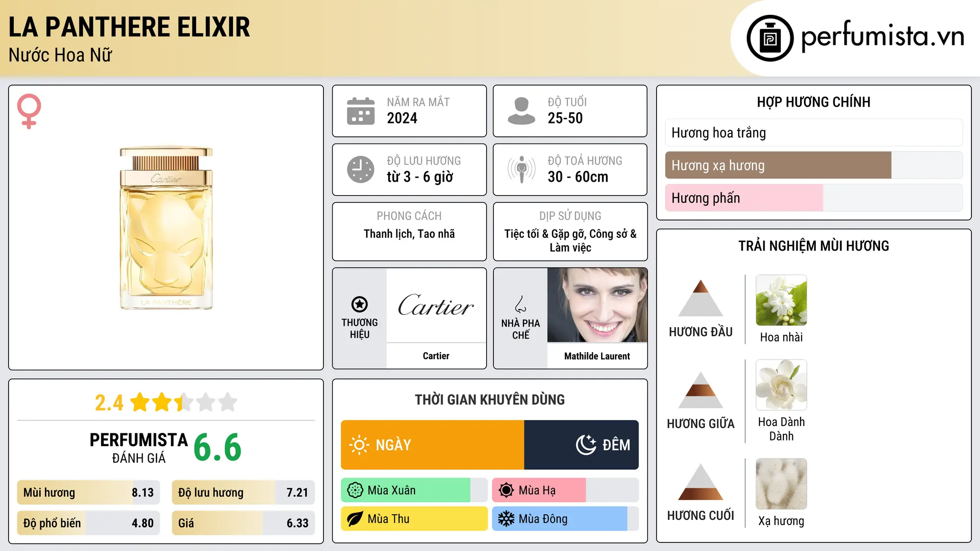The image size is (980, 551).
Task: Click the person icon beside Độ tuổi
Action: click(521, 111)
